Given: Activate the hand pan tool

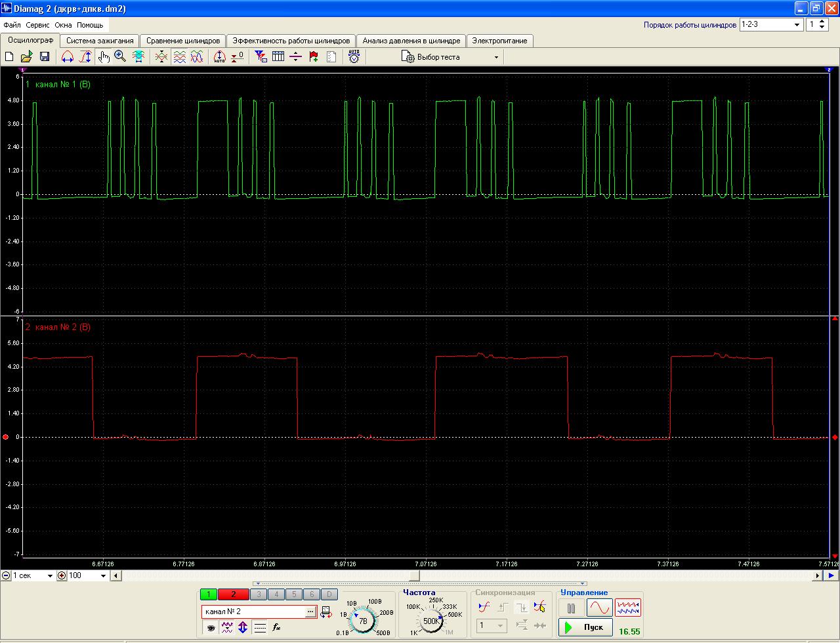Looking at the screenshot, I should (104, 57).
